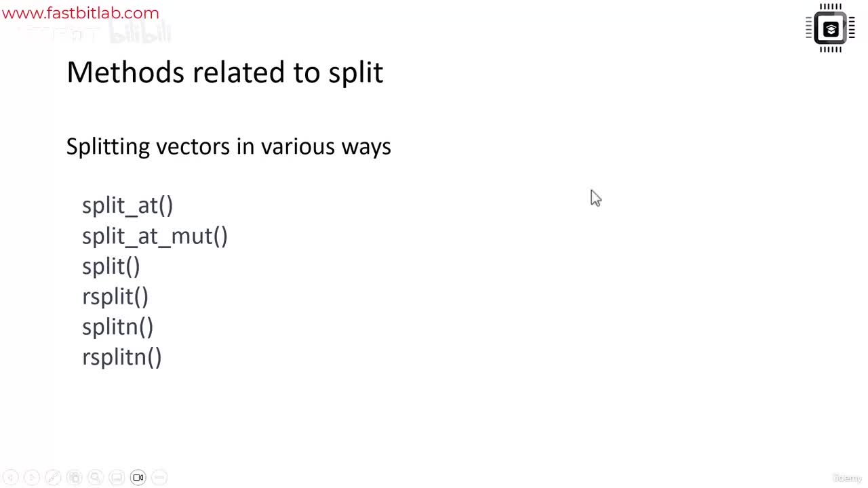Activate the zoom magnifier tool
Screen dimensions: 868x488
point(96,478)
